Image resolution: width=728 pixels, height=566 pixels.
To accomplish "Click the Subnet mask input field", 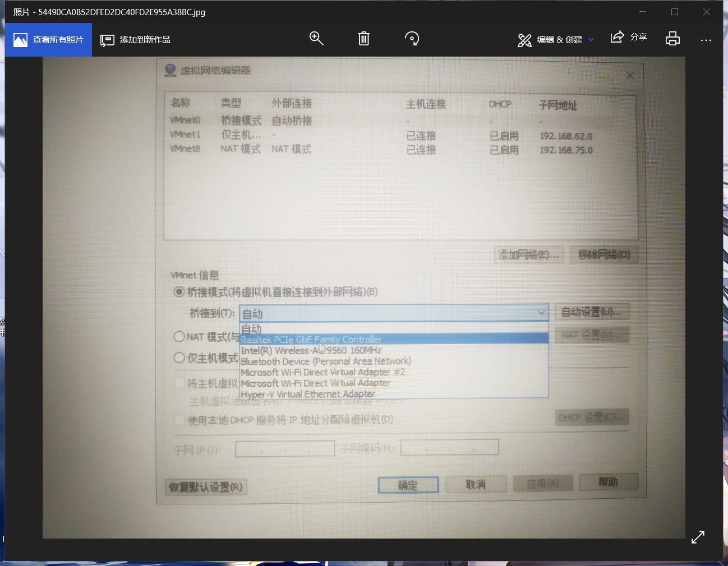I will coord(449,447).
